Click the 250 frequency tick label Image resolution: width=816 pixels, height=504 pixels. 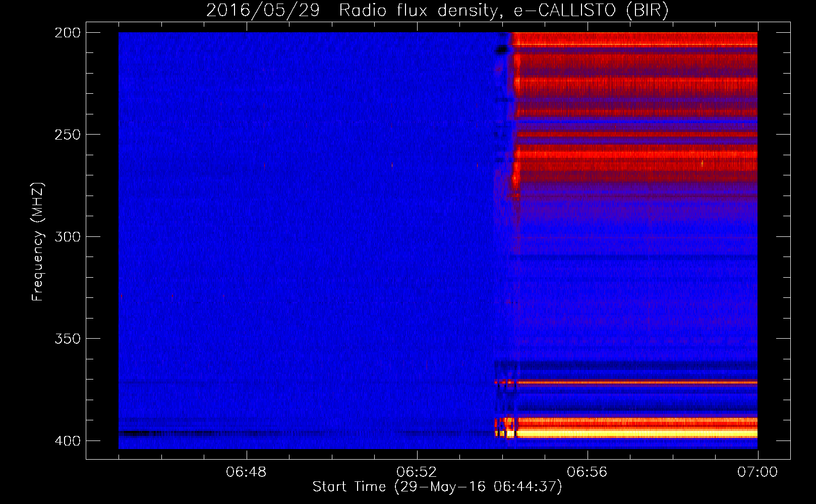coord(68,135)
